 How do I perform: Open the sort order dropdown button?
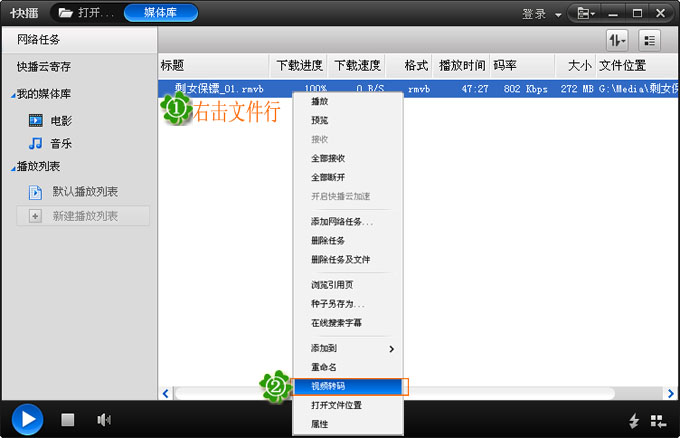click(x=617, y=41)
